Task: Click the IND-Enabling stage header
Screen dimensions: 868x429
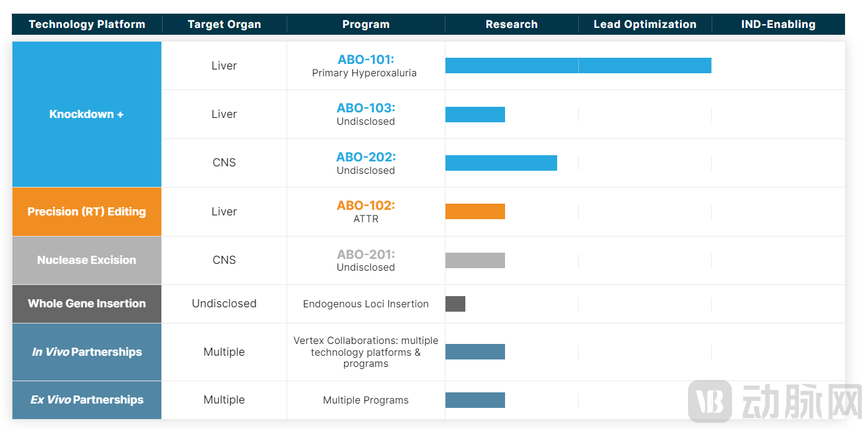Action: [x=778, y=25]
